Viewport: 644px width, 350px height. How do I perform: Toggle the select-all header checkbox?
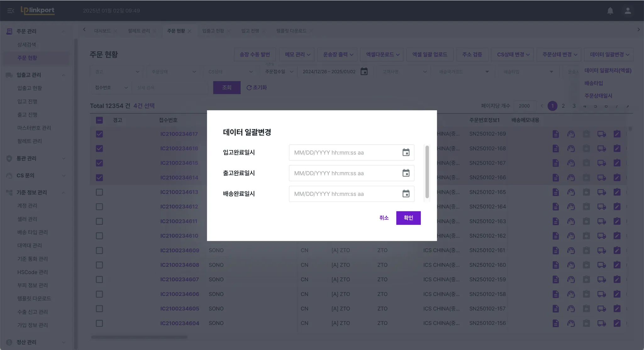(99, 120)
